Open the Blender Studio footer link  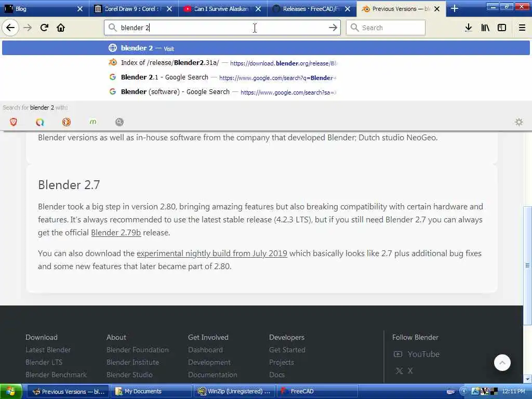[129, 375]
